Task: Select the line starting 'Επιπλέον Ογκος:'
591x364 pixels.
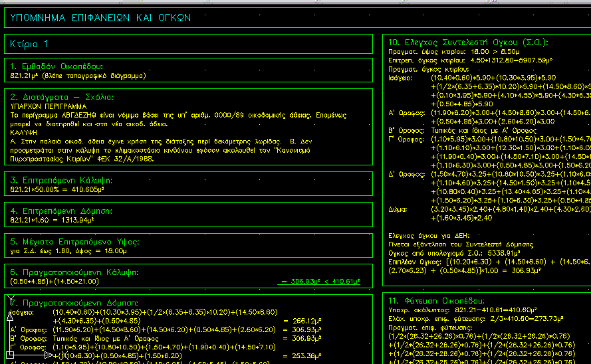Action: [489, 262]
